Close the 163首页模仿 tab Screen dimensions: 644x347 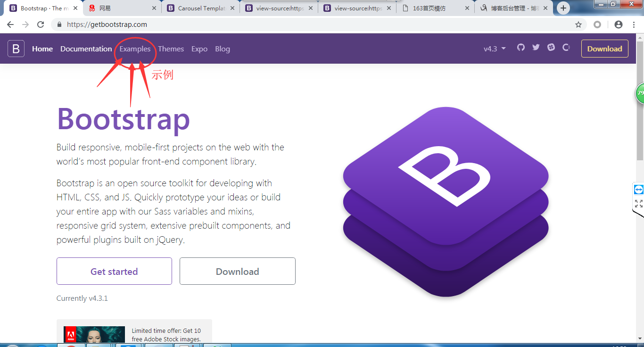click(x=467, y=8)
